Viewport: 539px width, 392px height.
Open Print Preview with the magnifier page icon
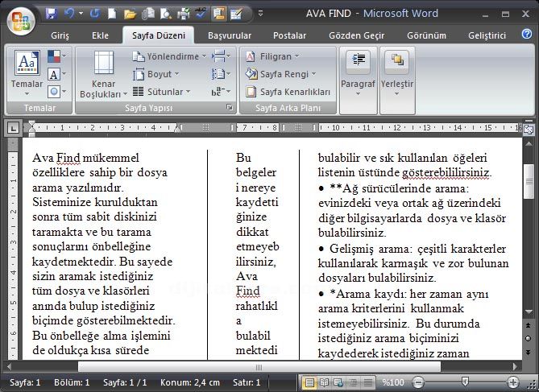click(x=166, y=14)
